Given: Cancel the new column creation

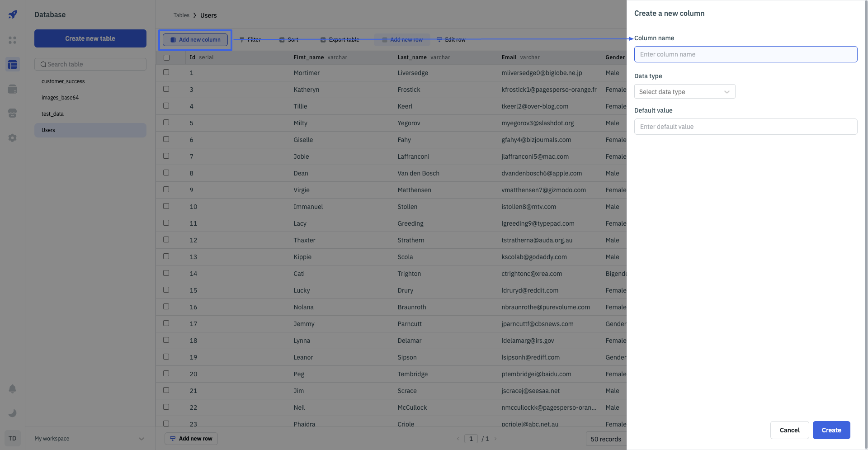Looking at the screenshot, I should pos(789,430).
